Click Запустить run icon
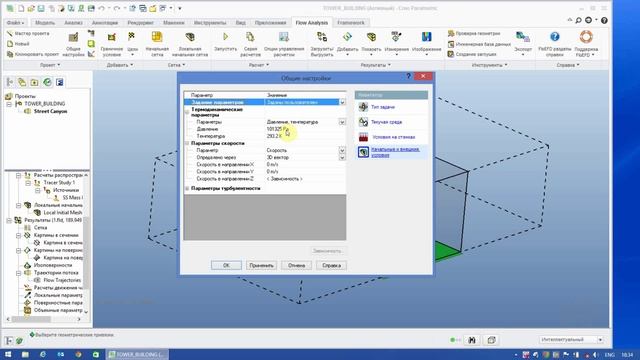This screenshot has height=360, width=640. [x=225, y=42]
